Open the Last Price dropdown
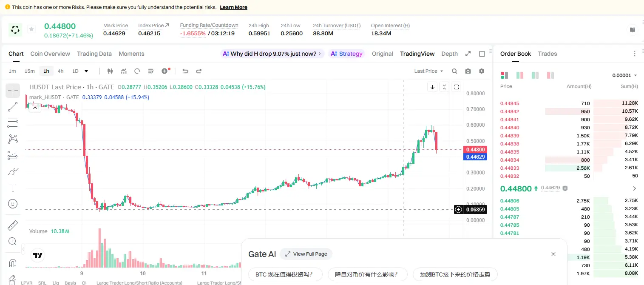Viewport: 644px width, 285px height. 428,71
